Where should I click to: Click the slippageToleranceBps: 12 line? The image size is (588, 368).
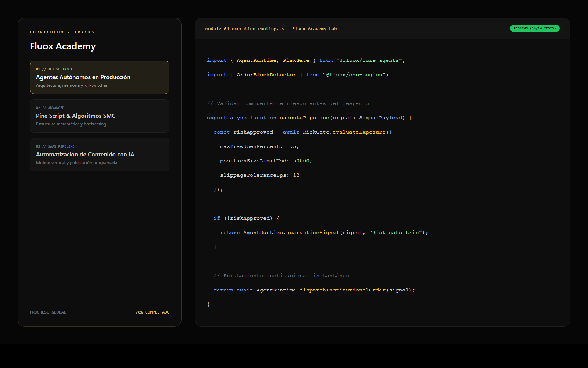pyautogui.click(x=260, y=175)
